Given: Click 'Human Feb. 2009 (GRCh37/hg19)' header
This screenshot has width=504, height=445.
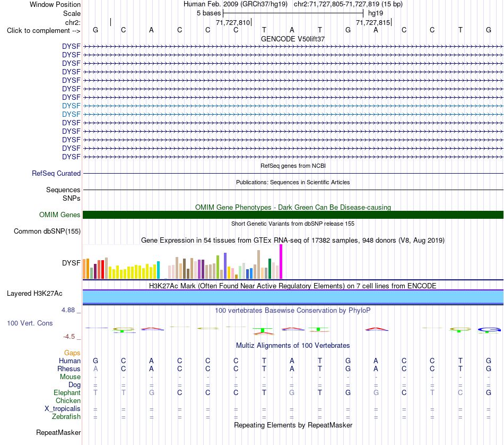Looking at the screenshot, I should (235, 4).
